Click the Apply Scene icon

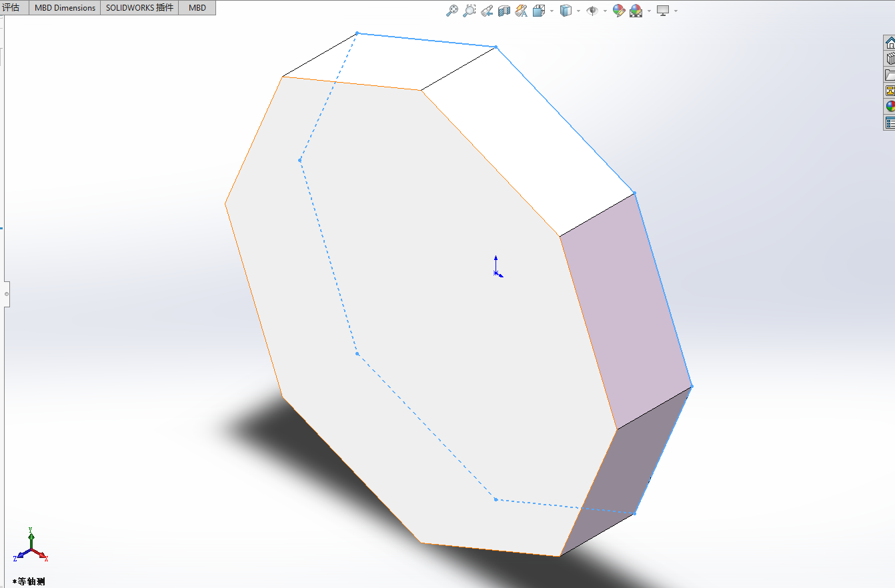635,11
